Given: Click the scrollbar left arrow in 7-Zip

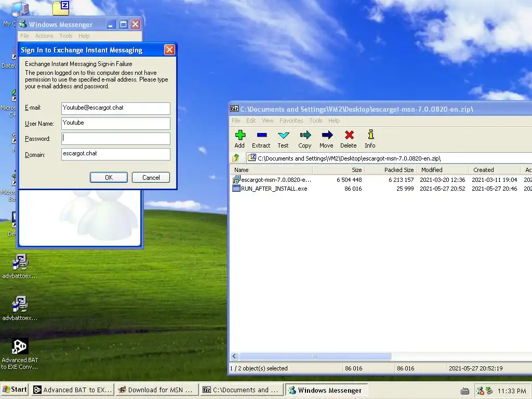Looking at the screenshot, I should [234, 356].
